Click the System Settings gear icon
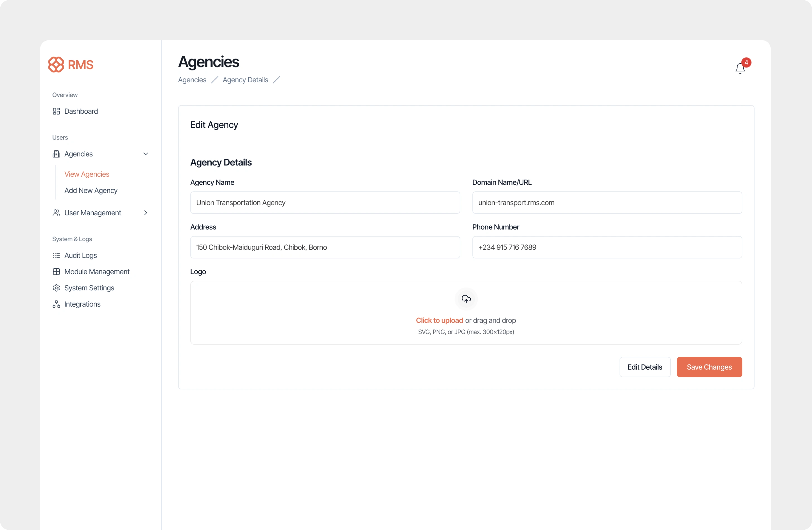The width and height of the screenshot is (812, 530). pos(56,288)
